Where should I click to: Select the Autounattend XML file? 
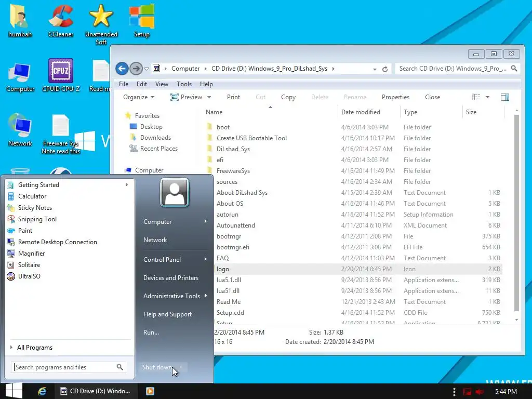(236, 225)
